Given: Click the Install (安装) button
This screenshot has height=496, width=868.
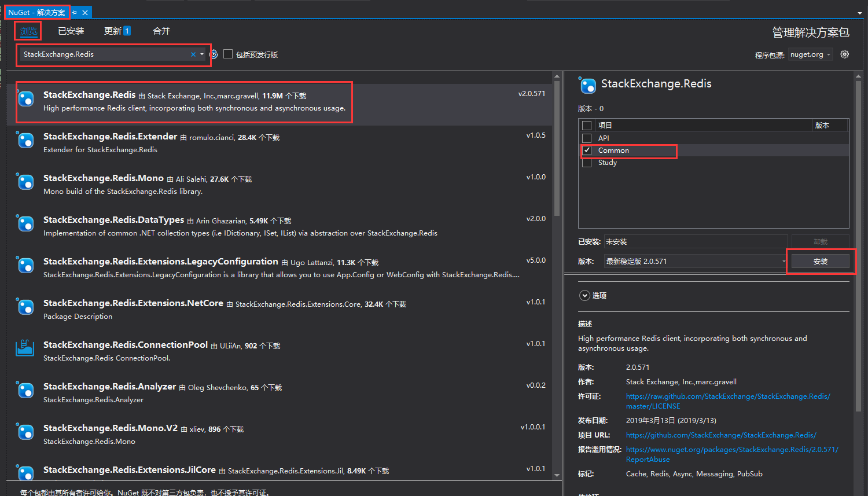Looking at the screenshot, I should (820, 262).
